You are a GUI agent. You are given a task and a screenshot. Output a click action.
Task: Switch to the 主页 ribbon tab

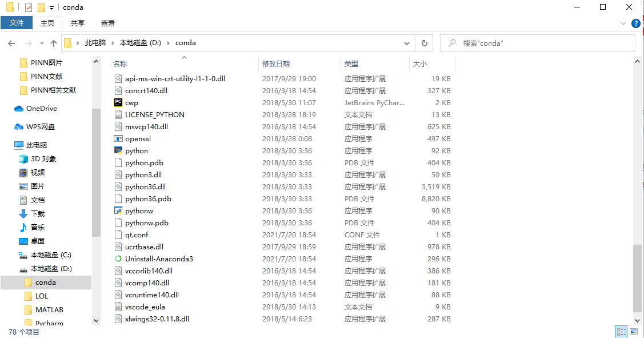[47, 23]
